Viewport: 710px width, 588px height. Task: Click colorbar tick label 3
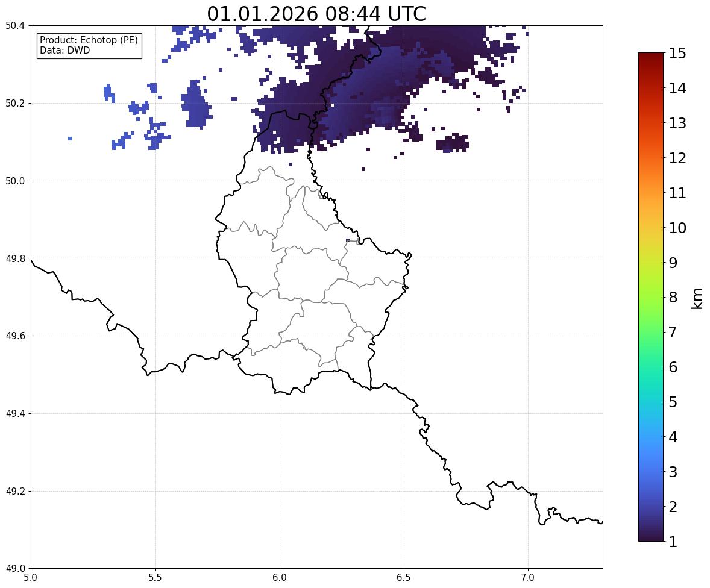pos(673,471)
